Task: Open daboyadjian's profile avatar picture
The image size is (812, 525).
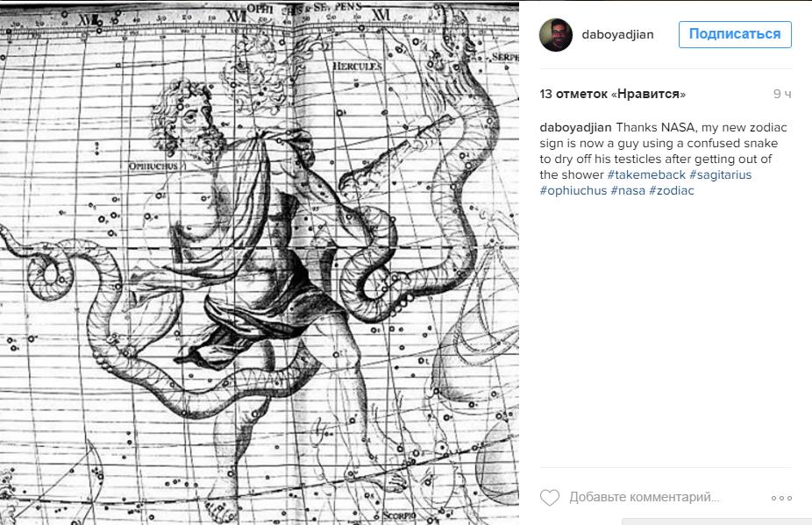Action: click(556, 35)
